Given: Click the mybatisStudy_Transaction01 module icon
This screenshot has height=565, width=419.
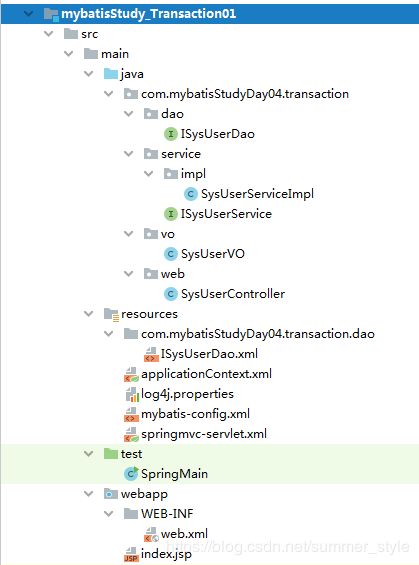Looking at the screenshot, I should point(51,14).
